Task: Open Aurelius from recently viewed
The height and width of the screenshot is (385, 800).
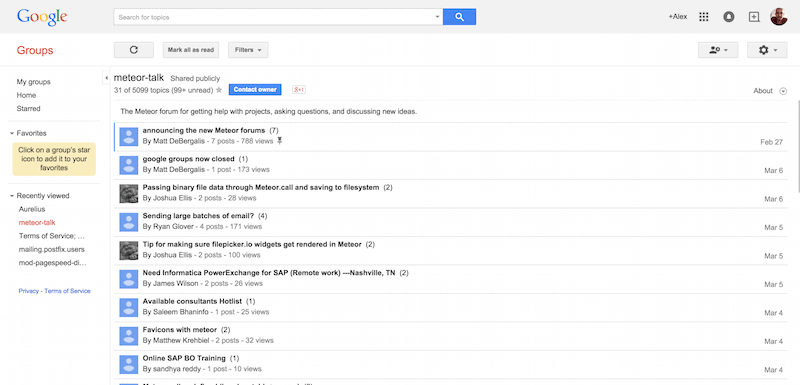Action: point(32,209)
